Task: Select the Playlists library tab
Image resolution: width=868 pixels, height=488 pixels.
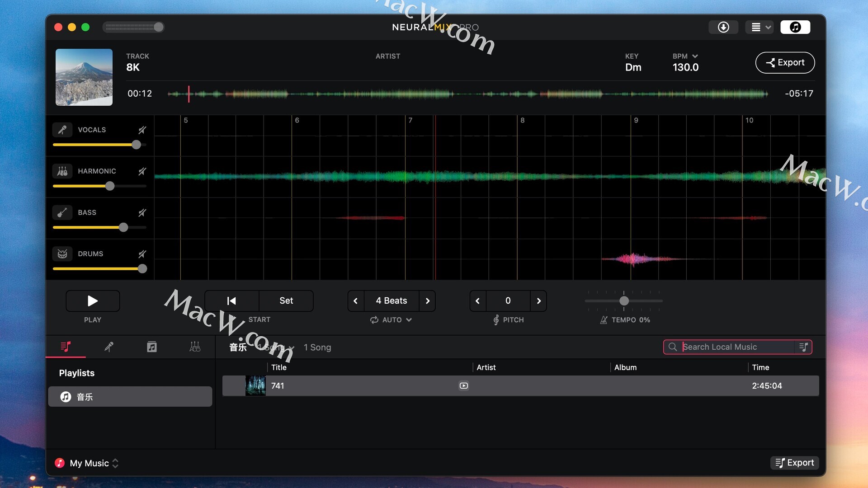Action: click(x=66, y=347)
